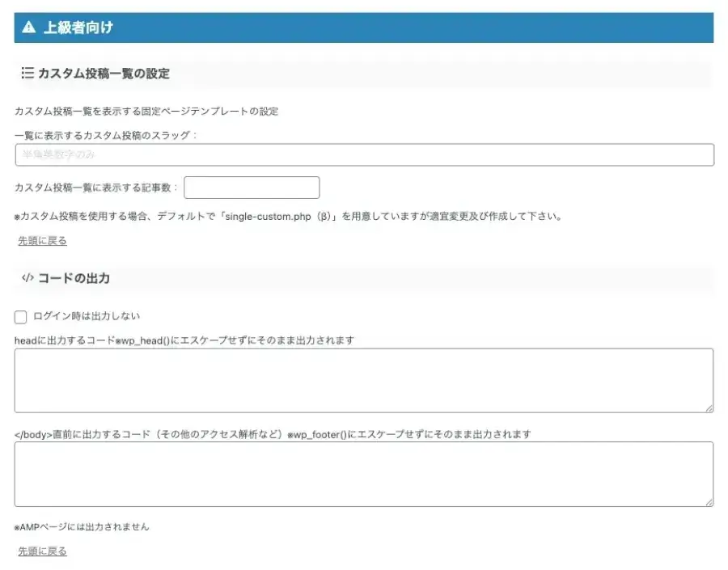728x570 pixels.
Task: Select the 上級者向け header bar
Action: pos(364,27)
